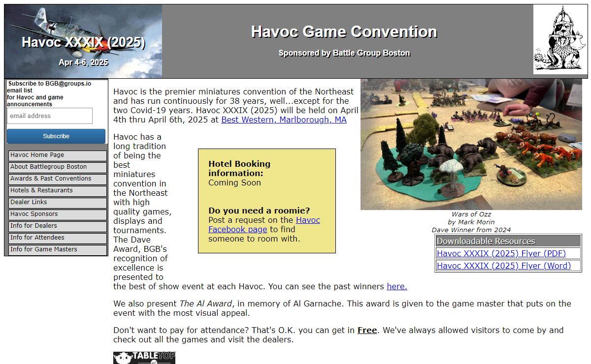Image resolution: width=591 pixels, height=364 pixels.
Task: Open Info for Dealers menu item
Action: click(x=58, y=226)
